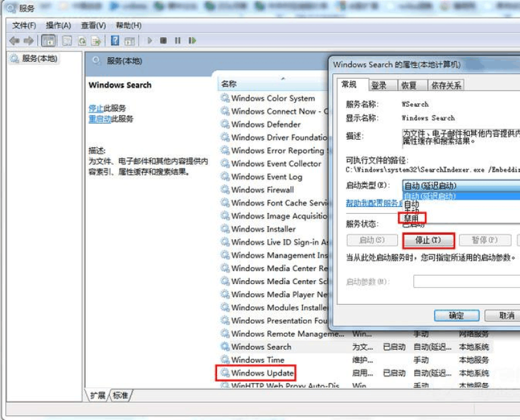Viewport: 520px width, 420px height.
Task: Click gear icon of Windows Error Reporting
Action: (225, 150)
